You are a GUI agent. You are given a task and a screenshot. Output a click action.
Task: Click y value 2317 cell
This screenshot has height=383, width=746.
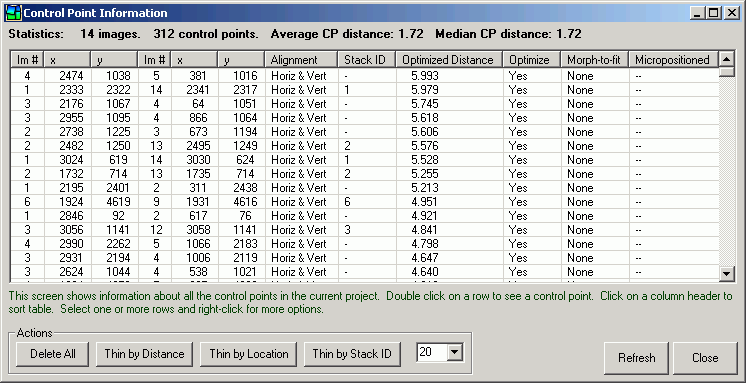(x=244, y=90)
